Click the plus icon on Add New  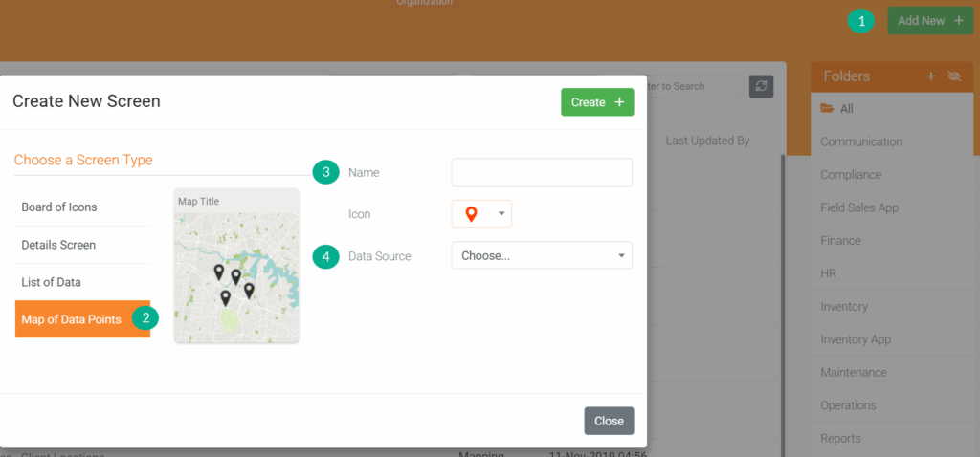(959, 21)
